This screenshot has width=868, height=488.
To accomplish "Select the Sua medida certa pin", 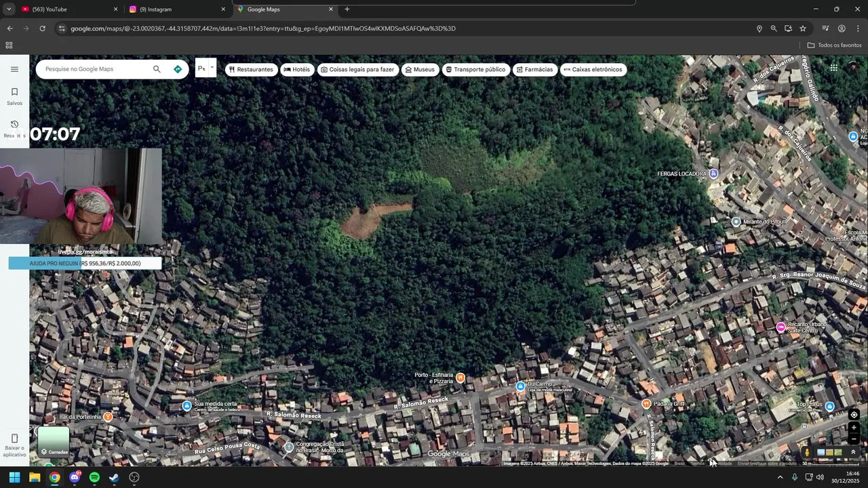I will (x=186, y=406).
